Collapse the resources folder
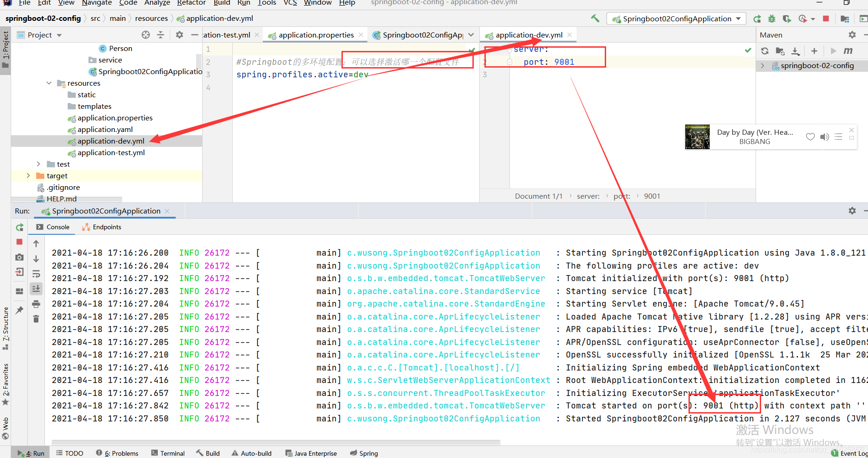The width and height of the screenshot is (868, 458). [49, 83]
